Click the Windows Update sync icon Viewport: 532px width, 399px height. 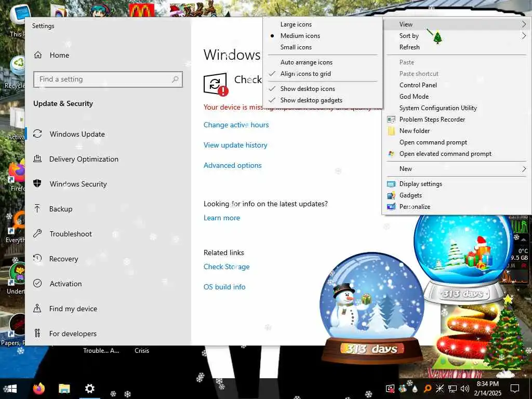(37, 134)
